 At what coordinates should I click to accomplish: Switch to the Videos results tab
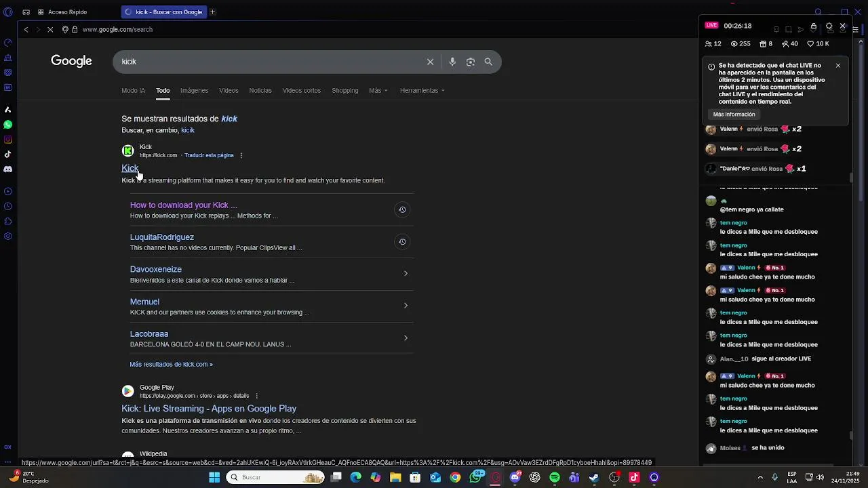(x=229, y=91)
